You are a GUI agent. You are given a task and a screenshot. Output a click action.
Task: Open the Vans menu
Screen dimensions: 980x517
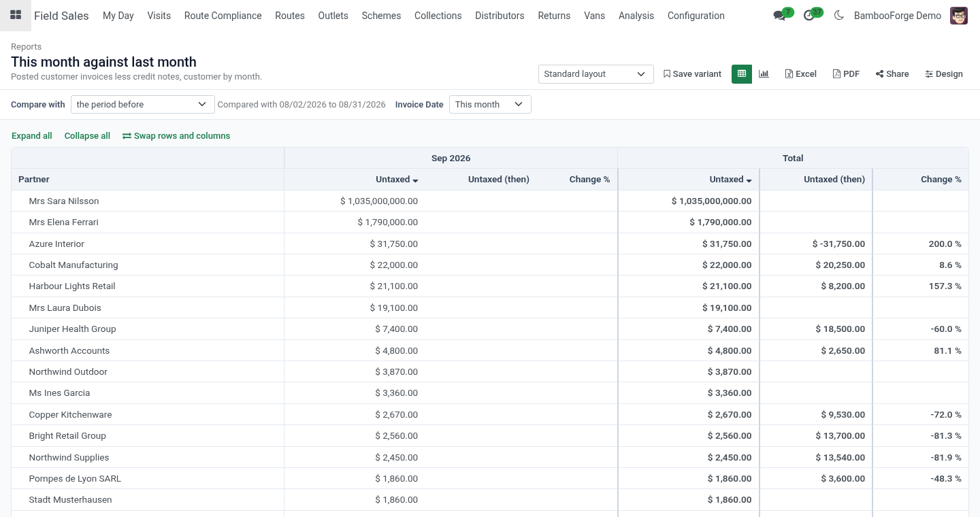coord(595,16)
